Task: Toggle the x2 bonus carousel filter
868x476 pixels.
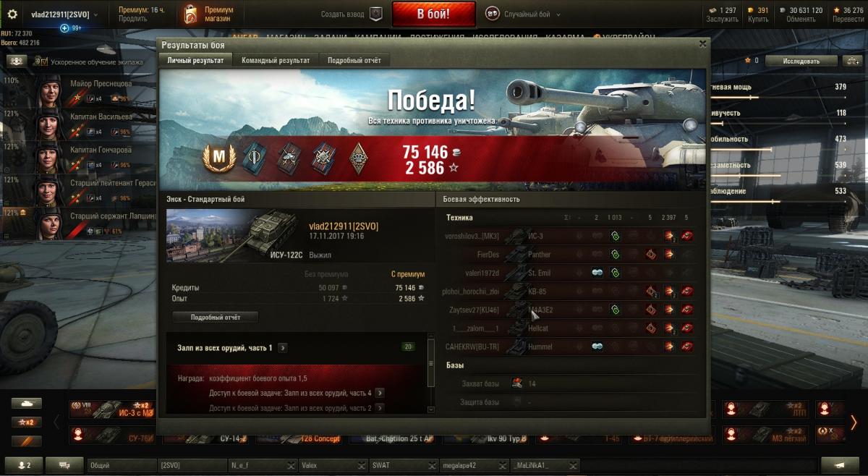Action: pos(26,422)
